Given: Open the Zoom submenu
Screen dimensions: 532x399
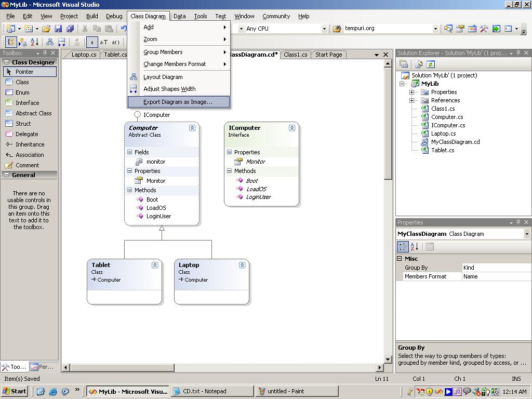Looking at the screenshot, I should pos(179,39).
